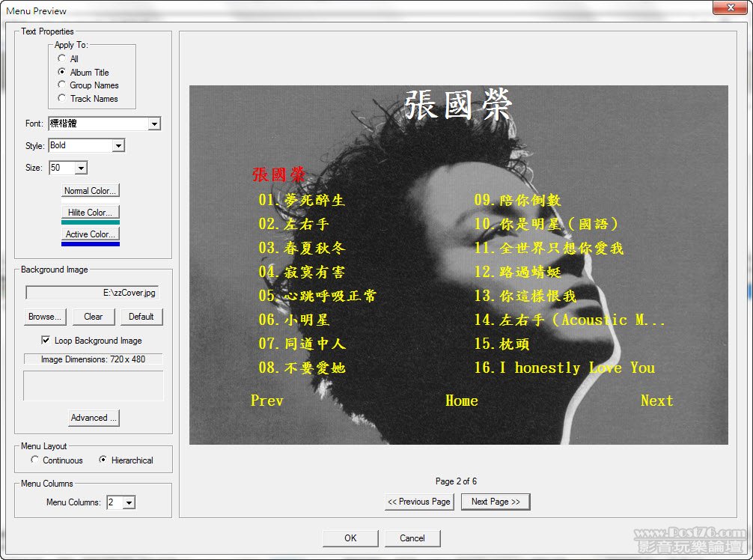Select track 14.左右手 (Acoustic M...
This screenshot has width=753, height=560.
(570, 320)
